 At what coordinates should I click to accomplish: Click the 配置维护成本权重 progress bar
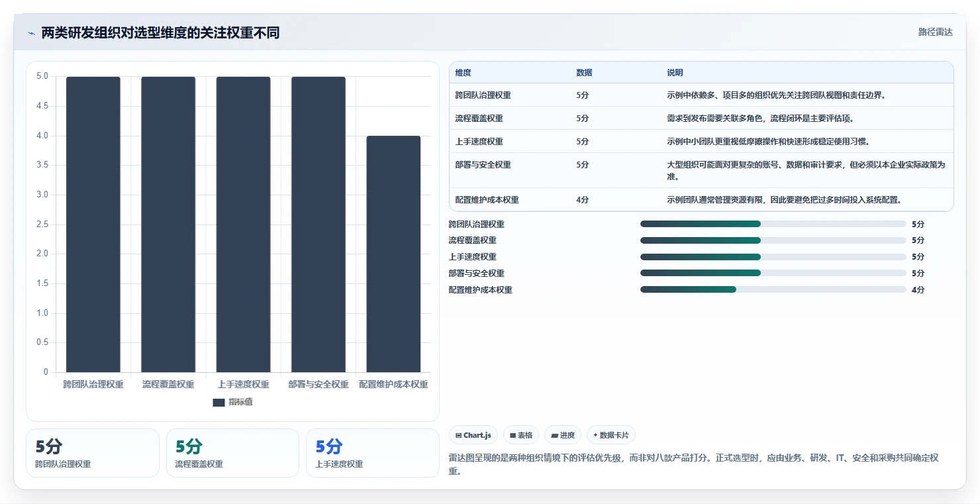point(773,289)
